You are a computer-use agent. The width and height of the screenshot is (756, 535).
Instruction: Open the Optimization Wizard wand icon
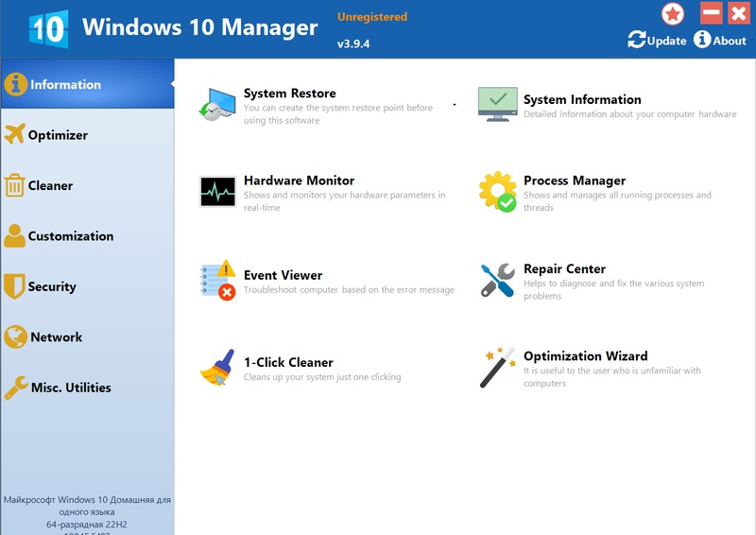click(498, 368)
